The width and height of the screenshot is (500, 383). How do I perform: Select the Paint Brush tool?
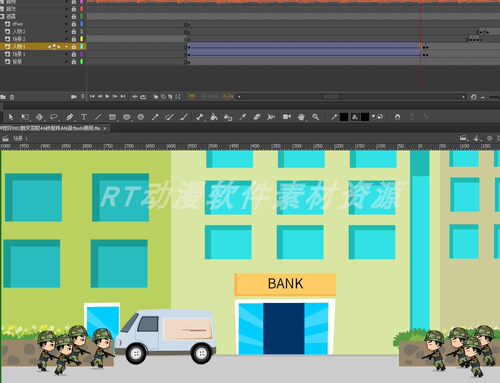184,117
